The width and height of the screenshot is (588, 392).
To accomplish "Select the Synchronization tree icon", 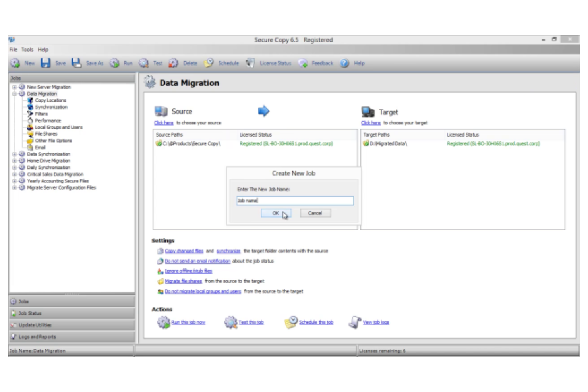I will click(30, 107).
